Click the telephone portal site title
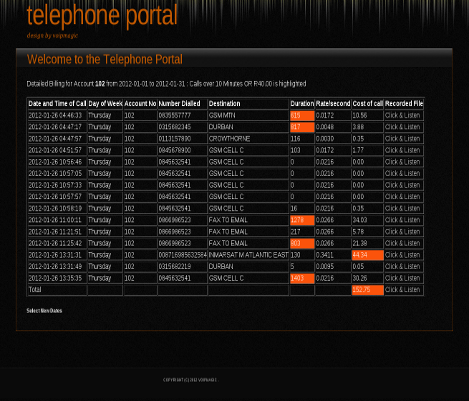 (x=102, y=15)
